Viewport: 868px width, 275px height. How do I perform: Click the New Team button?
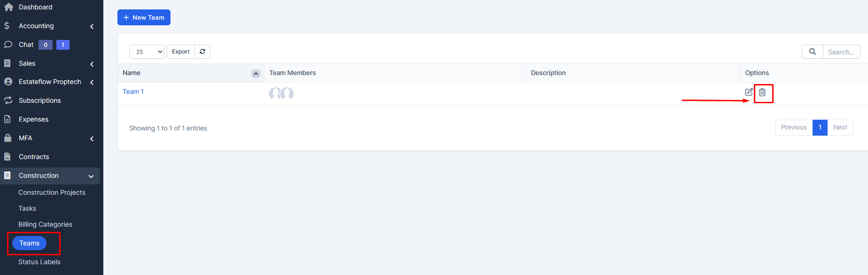(x=144, y=17)
